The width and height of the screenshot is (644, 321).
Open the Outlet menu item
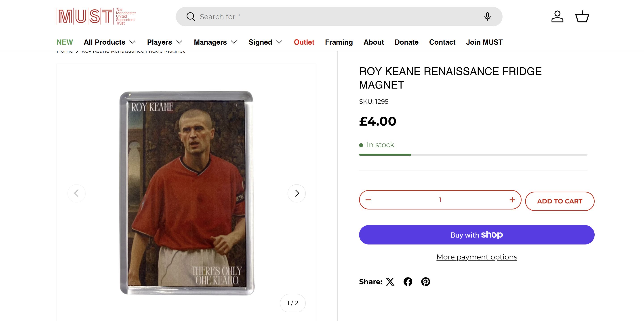pyautogui.click(x=304, y=42)
